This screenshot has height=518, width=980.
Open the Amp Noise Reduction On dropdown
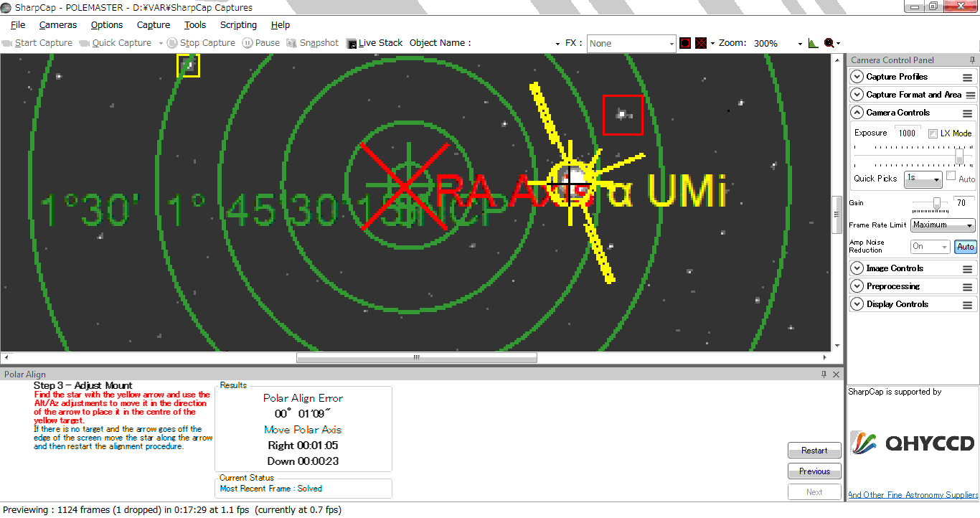930,247
